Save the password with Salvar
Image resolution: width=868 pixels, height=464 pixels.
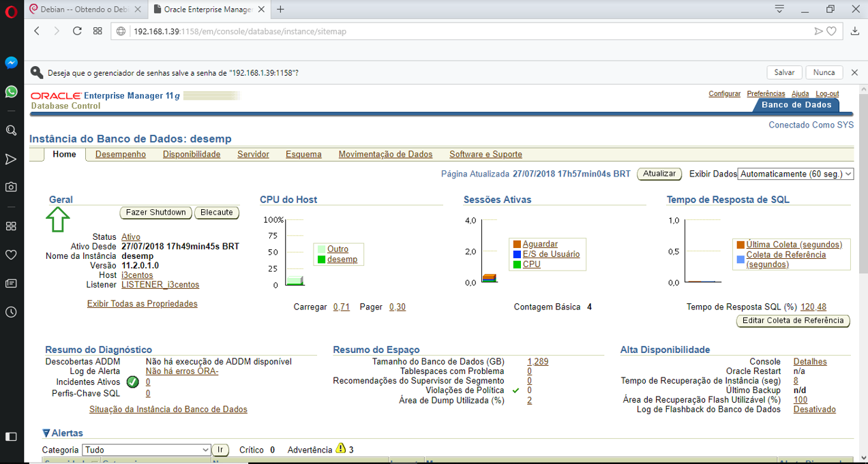(785, 72)
